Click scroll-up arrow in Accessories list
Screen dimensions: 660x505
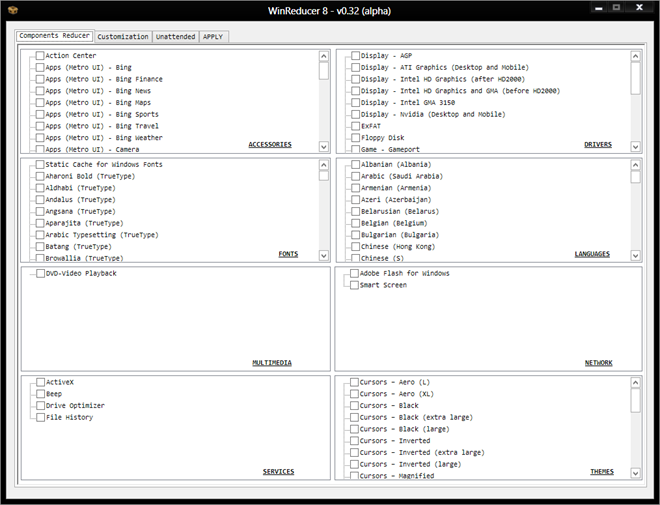tap(324, 56)
